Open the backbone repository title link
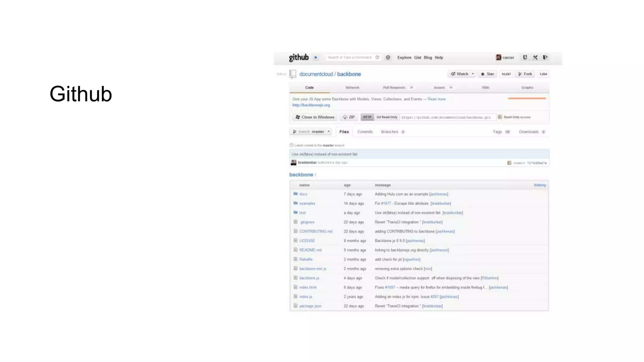The width and height of the screenshot is (644, 362). [x=349, y=74]
